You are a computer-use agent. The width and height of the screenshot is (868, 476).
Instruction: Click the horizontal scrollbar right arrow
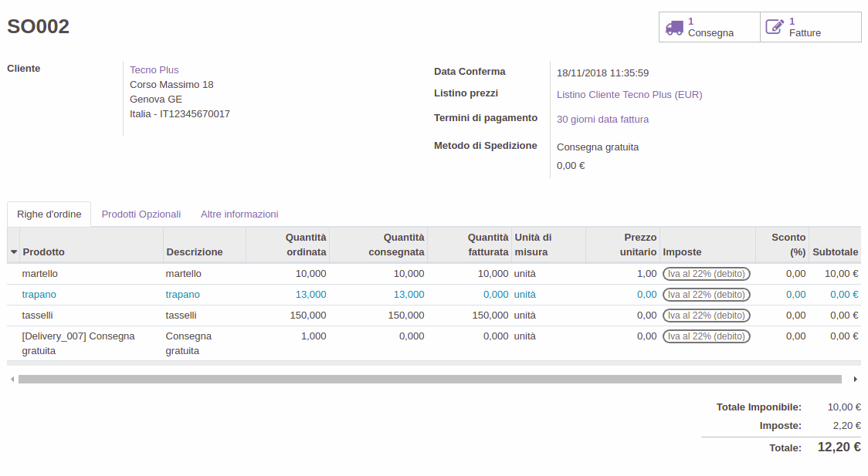[856, 380]
